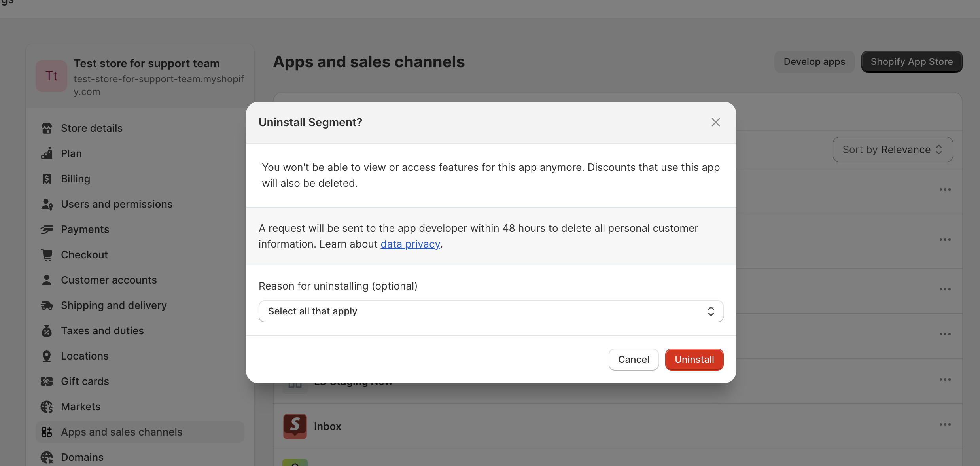980x466 pixels.
Task: Go to Plan settings
Action: tap(140, 153)
